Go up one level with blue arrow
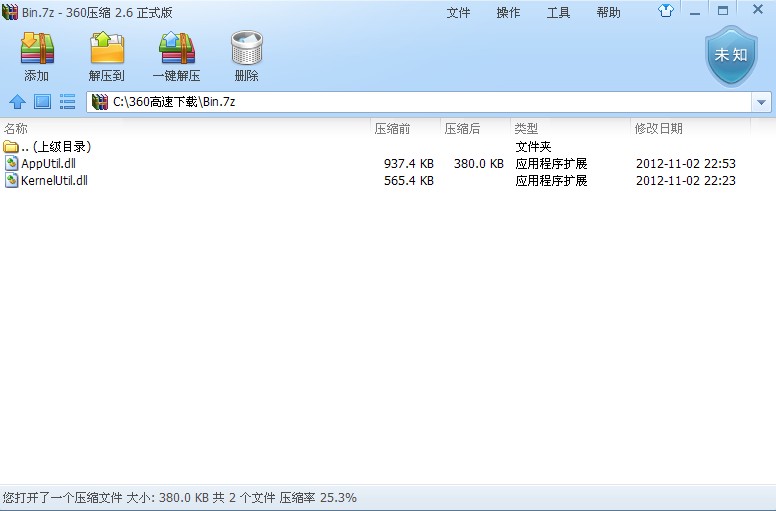The height and width of the screenshot is (511, 776). 17,102
